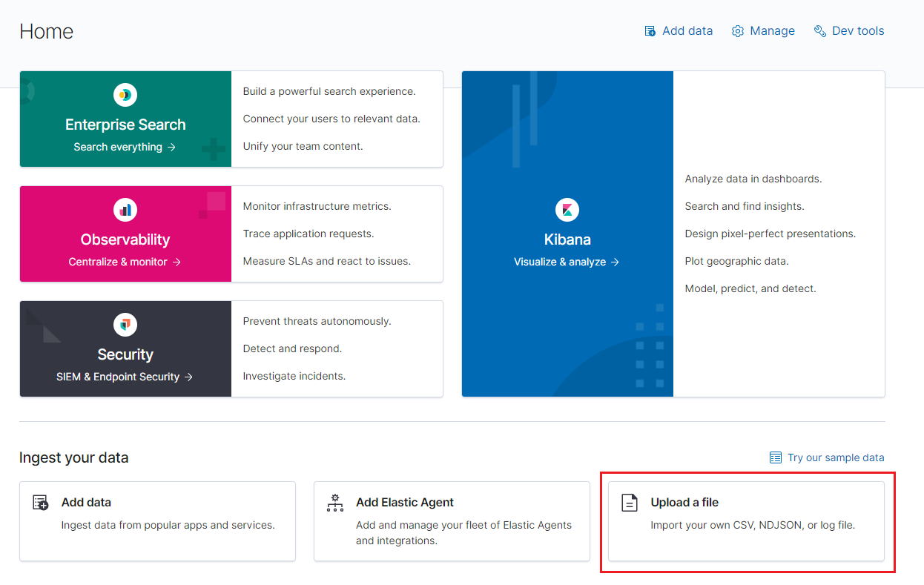This screenshot has height=585, width=924.
Task: Open SIEM & Endpoint Security link
Action: pyautogui.click(x=125, y=377)
